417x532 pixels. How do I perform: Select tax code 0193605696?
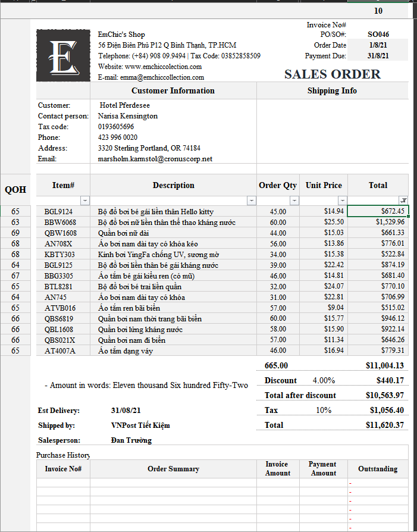[116, 127]
